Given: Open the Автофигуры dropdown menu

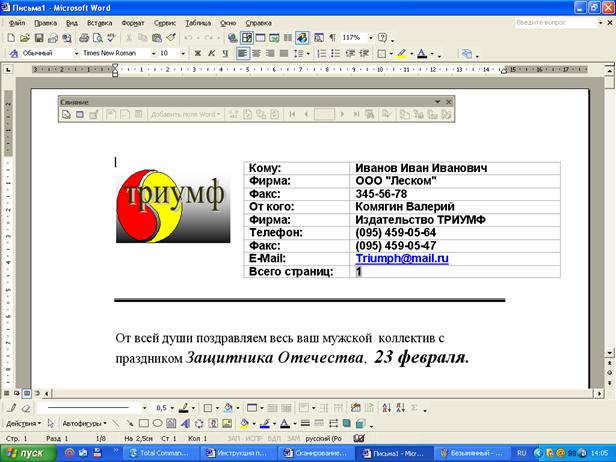Looking at the screenshot, I should coord(84,423).
